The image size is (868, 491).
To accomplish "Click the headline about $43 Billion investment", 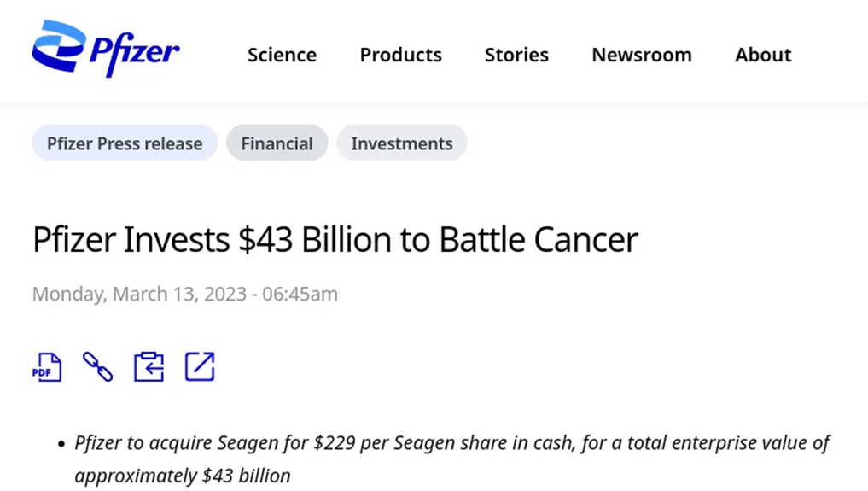I will 335,240.
